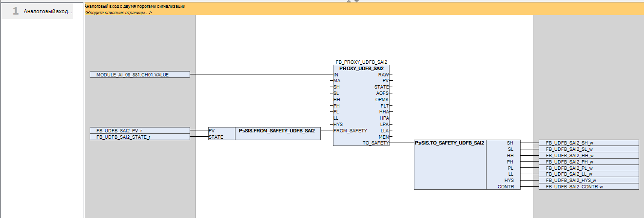Click the OPMK output pin on proxy block

coord(382,99)
